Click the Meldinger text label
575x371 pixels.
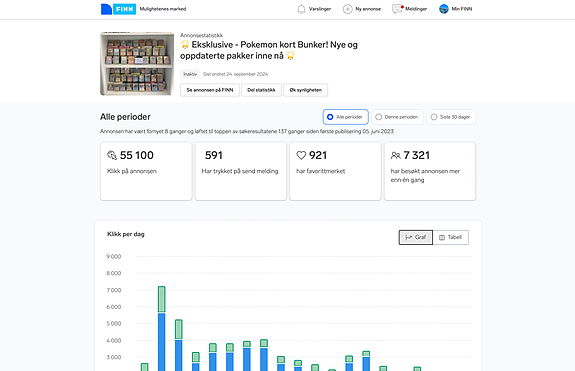(416, 9)
